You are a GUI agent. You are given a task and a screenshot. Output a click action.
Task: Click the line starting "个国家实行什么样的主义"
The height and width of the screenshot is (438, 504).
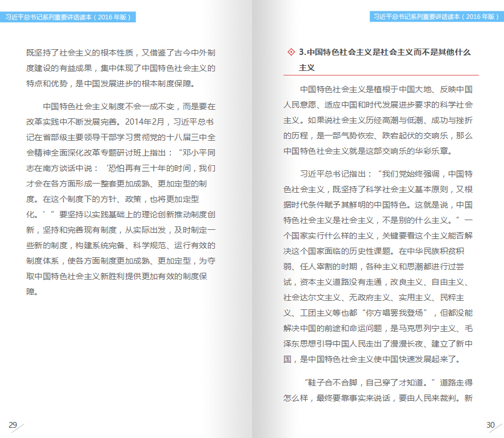coord(378,236)
